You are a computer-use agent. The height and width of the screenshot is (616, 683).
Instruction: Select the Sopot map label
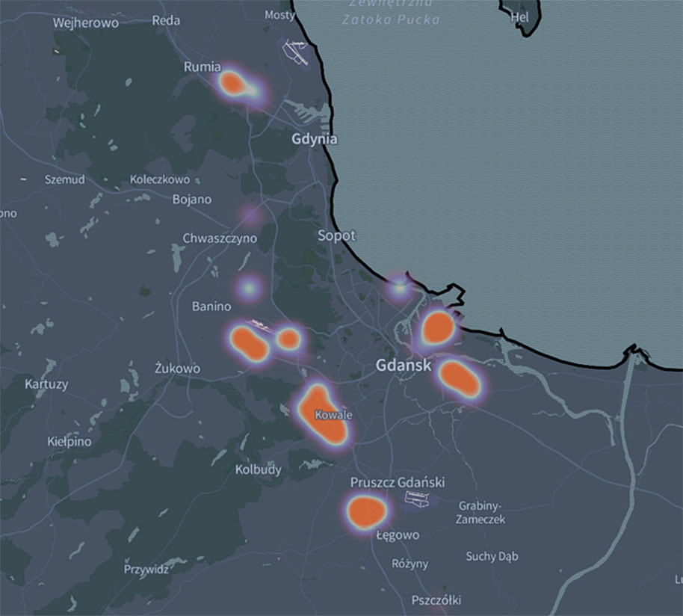[336, 235]
